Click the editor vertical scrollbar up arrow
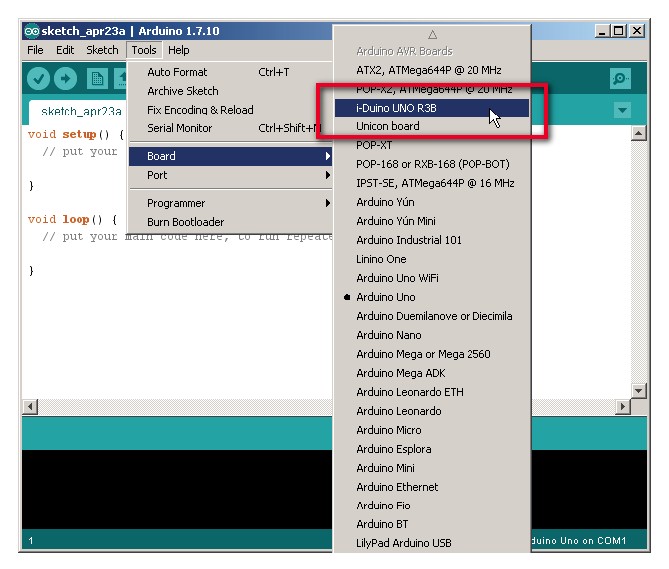This screenshot has height=569, width=669. (x=638, y=134)
